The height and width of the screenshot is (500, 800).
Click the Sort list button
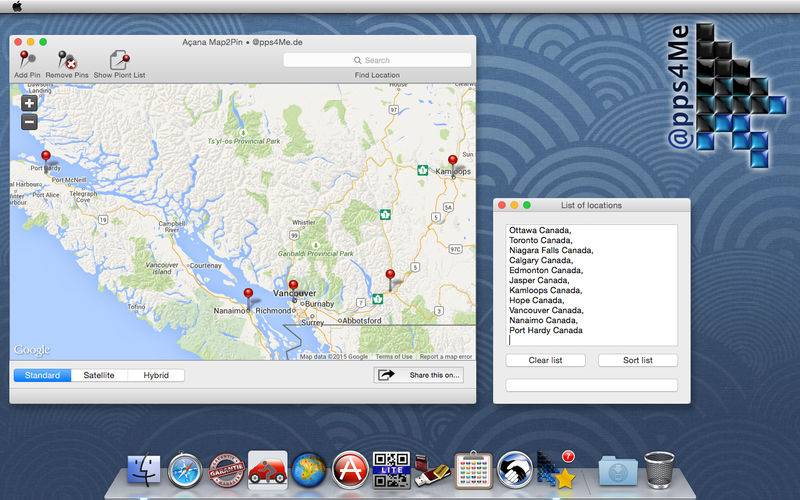[x=638, y=360]
